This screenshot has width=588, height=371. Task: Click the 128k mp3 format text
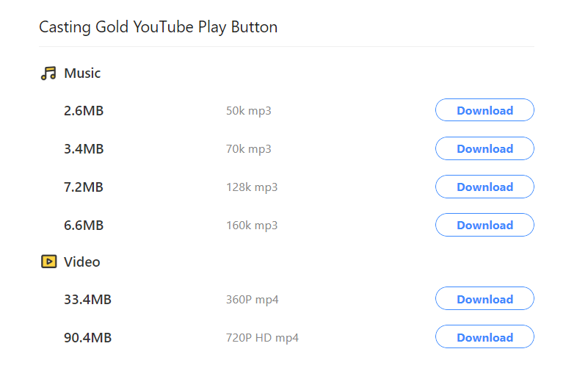pos(252,187)
